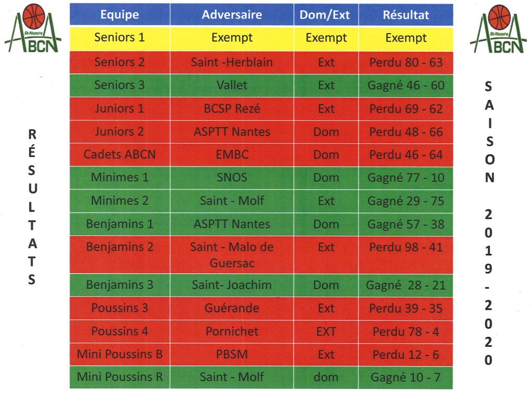
Task: Click the Dom/Ext column header
Action: point(326,15)
